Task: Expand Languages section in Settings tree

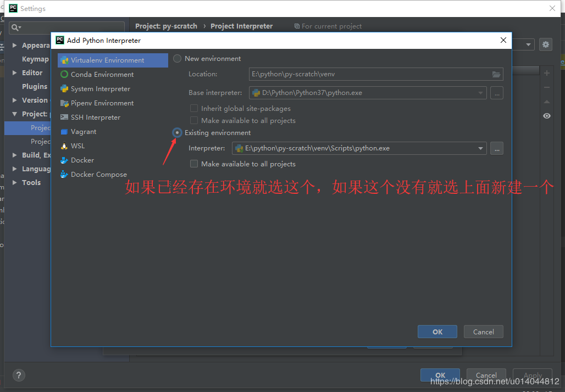Action: click(x=14, y=169)
